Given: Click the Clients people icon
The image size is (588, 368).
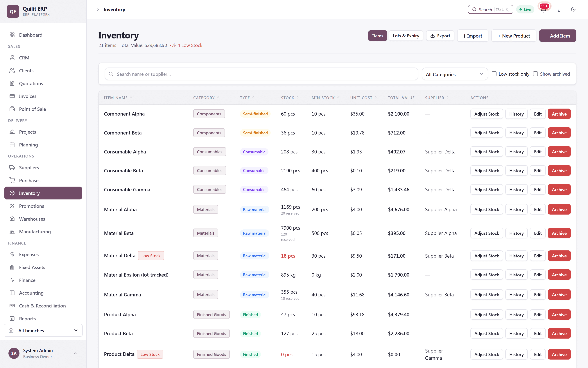Looking at the screenshot, I should pos(12,71).
